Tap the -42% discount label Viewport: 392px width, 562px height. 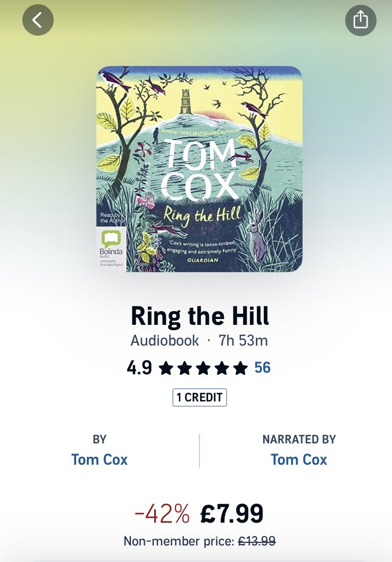pyautogui.click(x=162, y=514)
